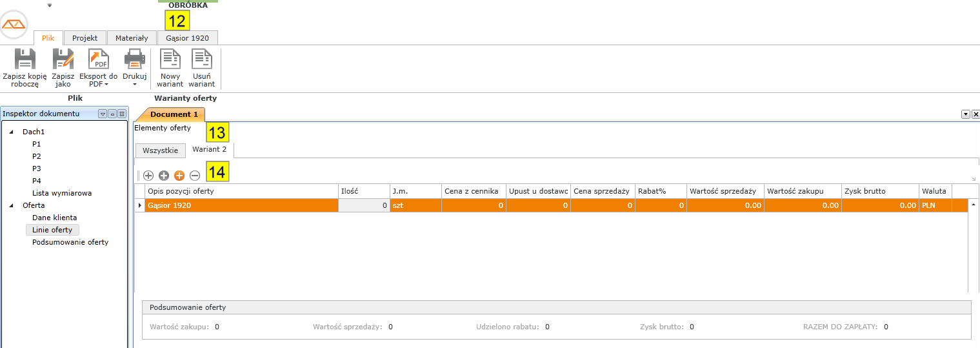Screen dimensions: 980x348
Task: Click the minus icon to remove offer line
Action: (195, 176)
